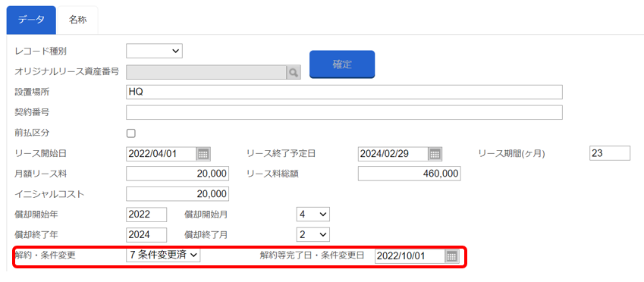The height and width of the screenshot is (282, 644).
Task: Click the リース期間(ヶ月) label
Action: 511,154
